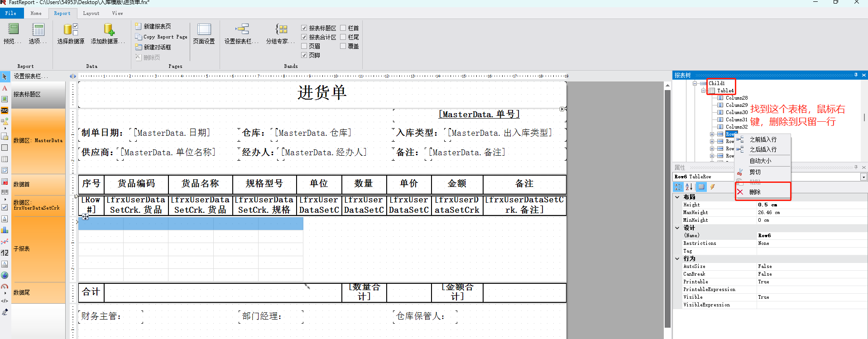Show the events lightning tab
This screenshot has width=868, height=339.
coord(712,186)
